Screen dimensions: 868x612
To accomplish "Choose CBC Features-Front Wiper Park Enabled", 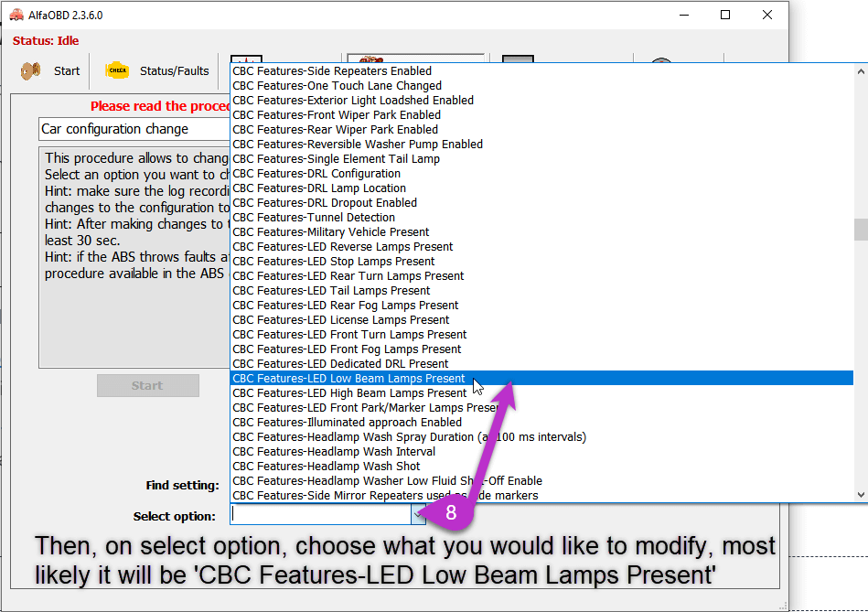I will click(541, 115).
